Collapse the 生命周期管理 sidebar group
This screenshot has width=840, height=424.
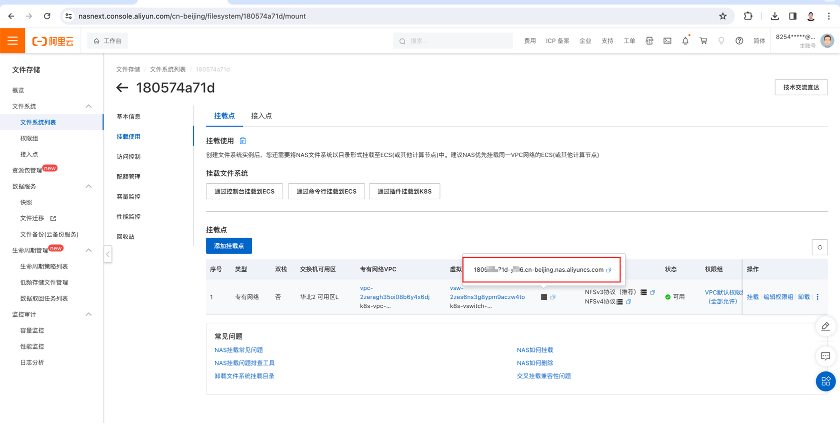[89, 250]
